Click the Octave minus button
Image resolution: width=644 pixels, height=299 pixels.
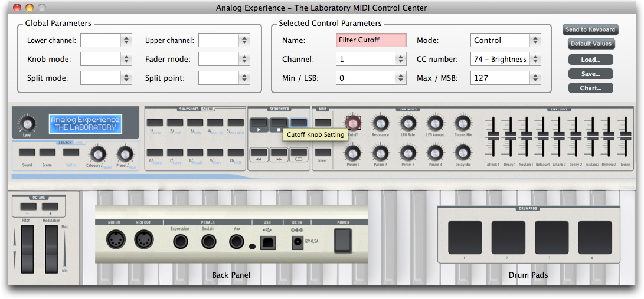[x=28, y=206]
